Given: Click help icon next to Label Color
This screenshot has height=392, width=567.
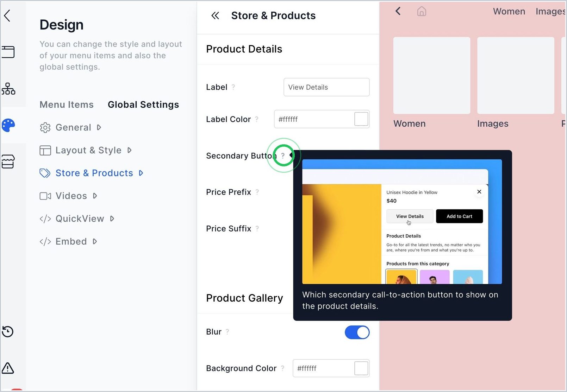Looking at the screenshot, I should point(257,119).
